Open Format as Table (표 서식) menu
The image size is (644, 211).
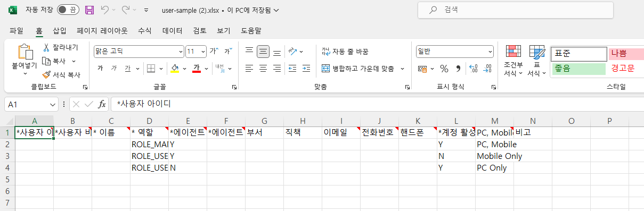(536, 61)
